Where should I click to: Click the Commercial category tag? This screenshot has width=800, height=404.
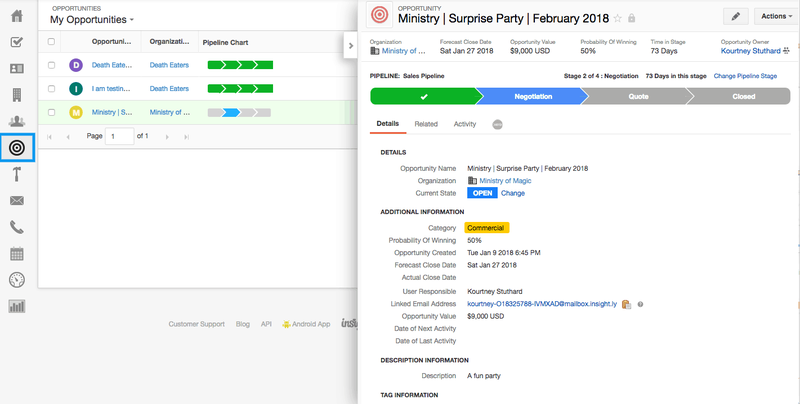click(x=487, y=228)
